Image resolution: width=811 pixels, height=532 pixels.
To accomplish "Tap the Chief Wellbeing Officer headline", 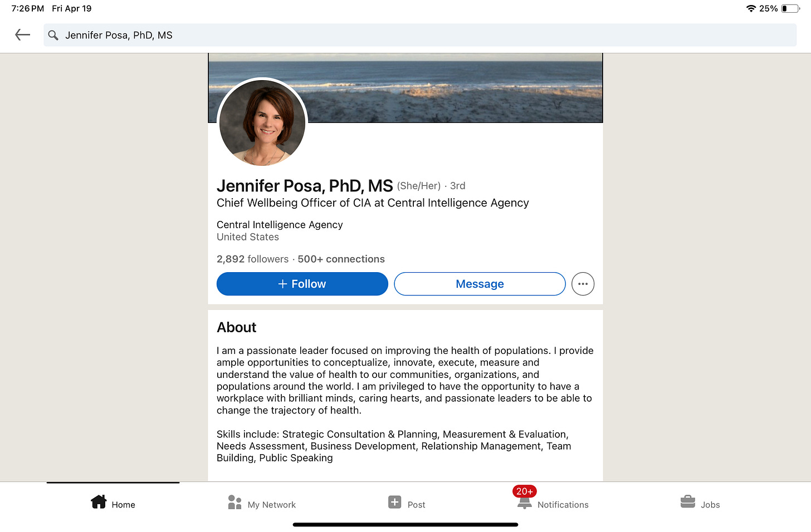I will pyautogui.click(x=373, y=203).
